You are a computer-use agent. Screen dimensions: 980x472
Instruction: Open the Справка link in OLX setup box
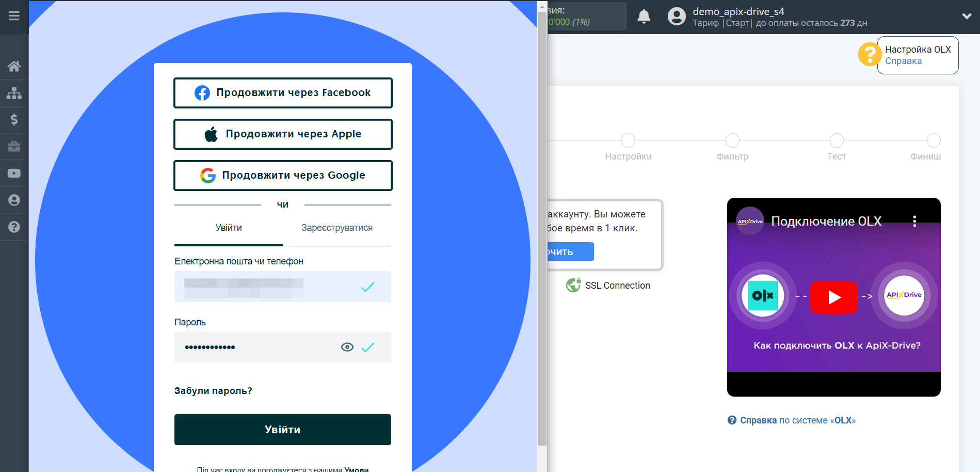[x=903, y=61]
